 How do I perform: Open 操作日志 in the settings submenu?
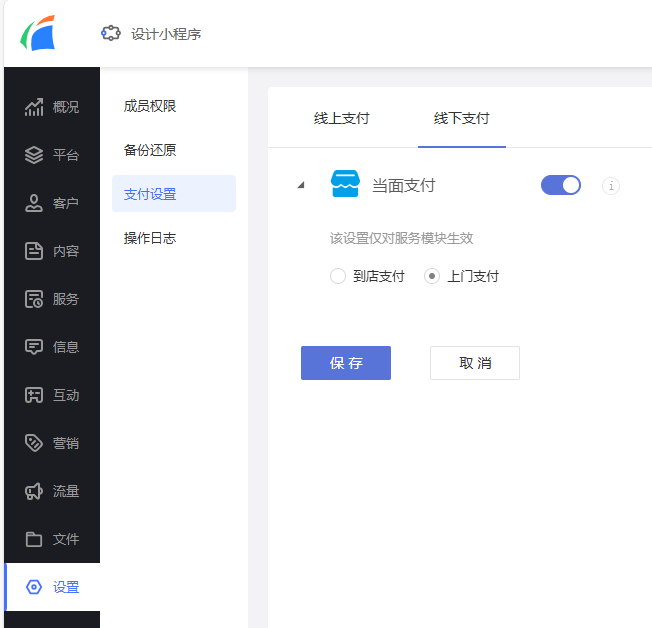[150, 238]
